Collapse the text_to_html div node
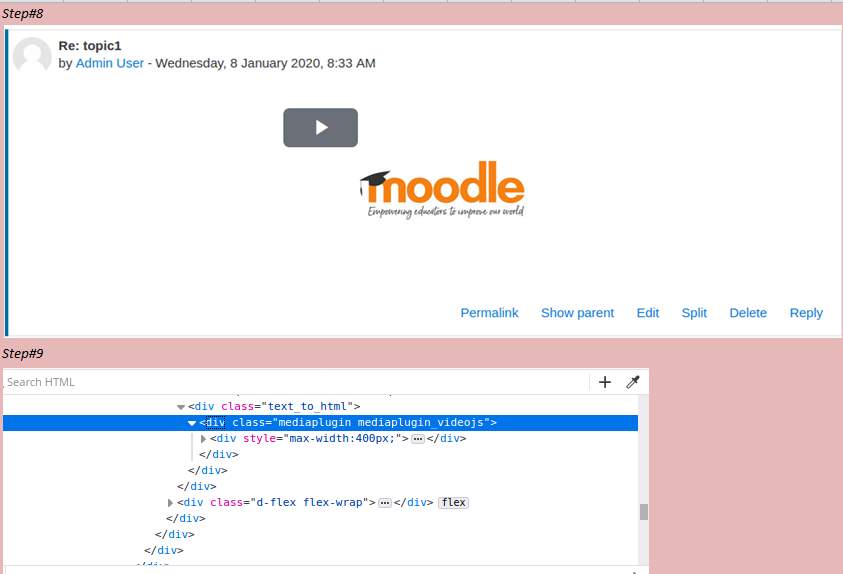 coord(181,407)
